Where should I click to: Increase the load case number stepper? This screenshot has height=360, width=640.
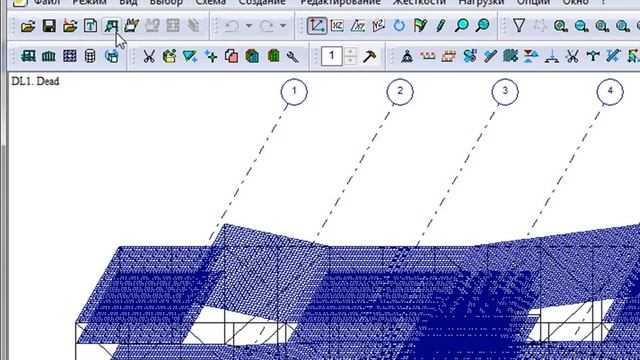point(350,52)
